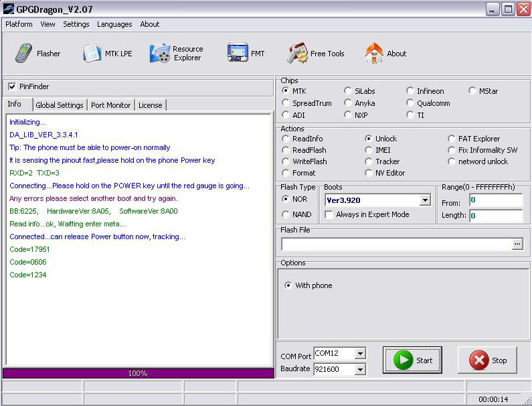
Task: Select MStar chip option
Action: click(472, 90)
